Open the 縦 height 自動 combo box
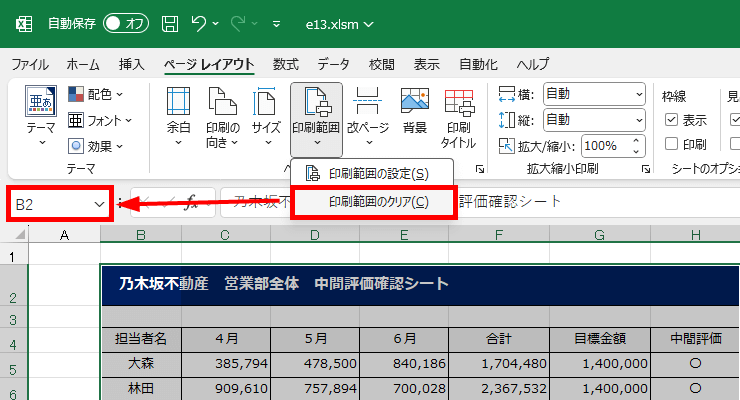Screen dimensions: 740x400 [594, 120]
